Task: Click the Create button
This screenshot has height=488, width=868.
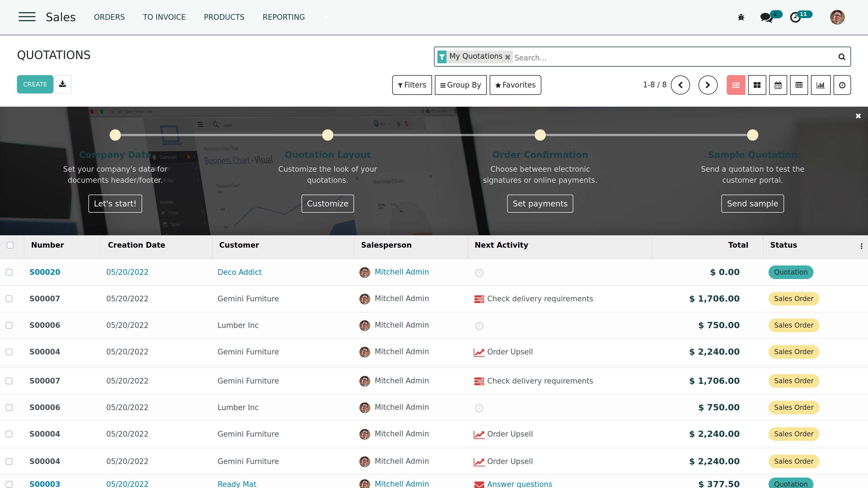Action: coord(35,84)
